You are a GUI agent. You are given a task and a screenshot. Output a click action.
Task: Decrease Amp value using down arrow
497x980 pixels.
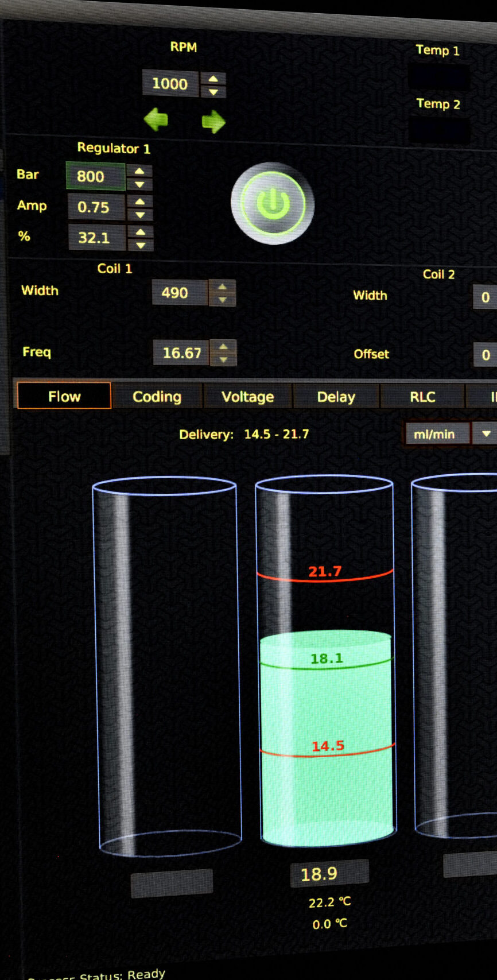[x=140, y=215]
